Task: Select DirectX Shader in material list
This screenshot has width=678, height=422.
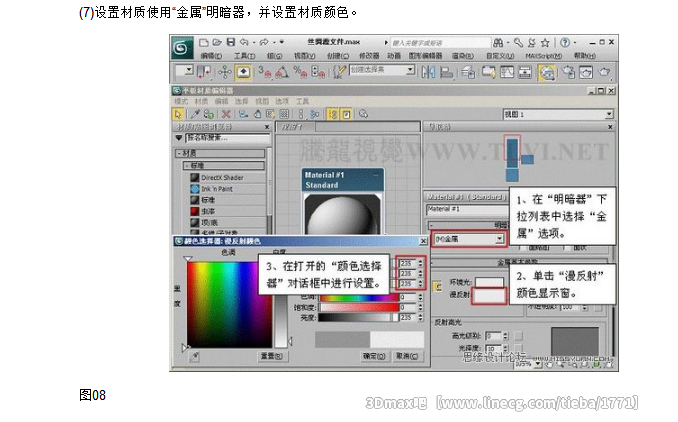Action: click(x=222, y=178)
